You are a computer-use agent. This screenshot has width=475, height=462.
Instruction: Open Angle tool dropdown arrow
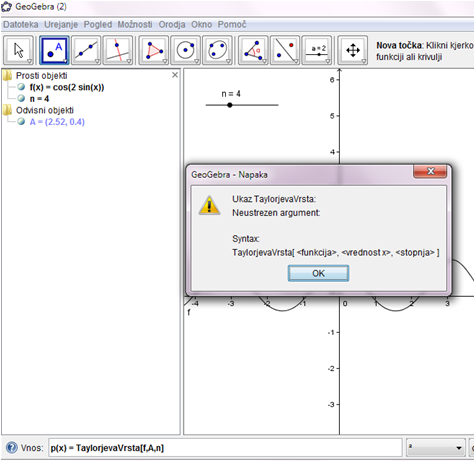click(x=264, y=61)
